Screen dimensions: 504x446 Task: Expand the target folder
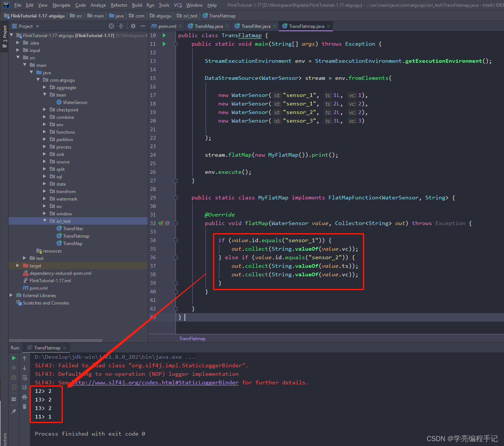tap(17, 266)
